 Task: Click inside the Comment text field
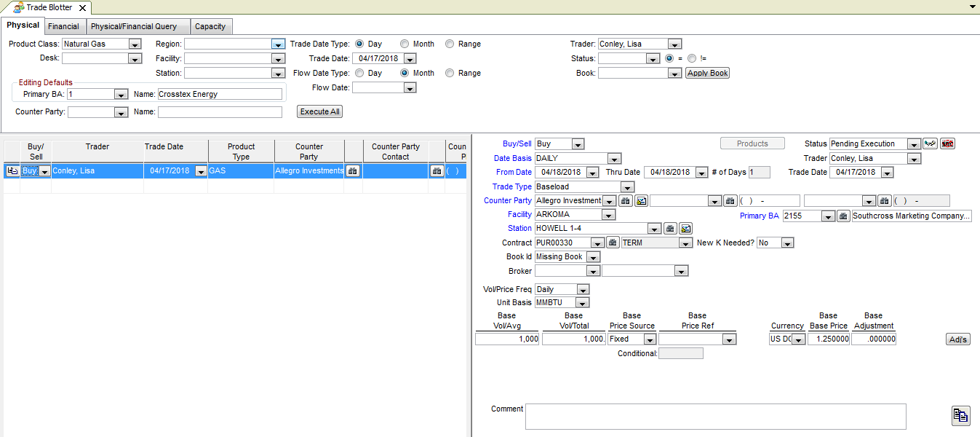click(715, 417)
